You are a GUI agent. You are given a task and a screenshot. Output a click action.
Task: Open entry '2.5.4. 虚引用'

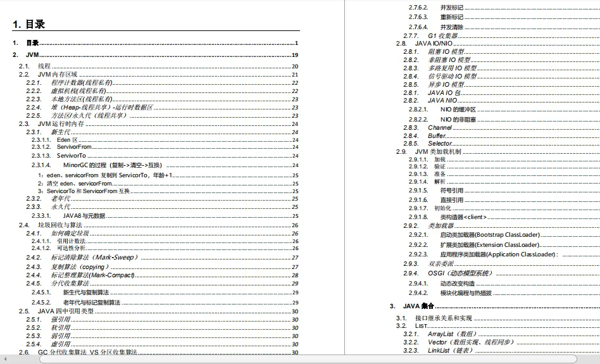(162, 344)
